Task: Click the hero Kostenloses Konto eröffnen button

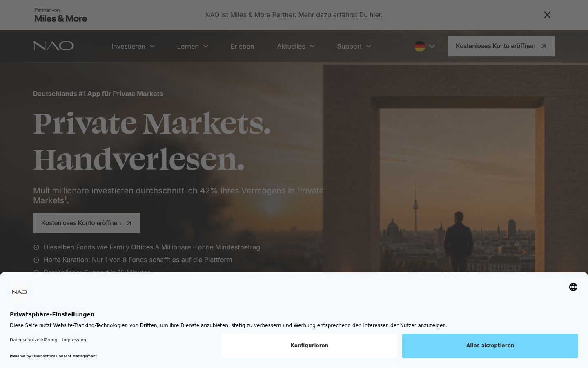Action: pos(87,223)
